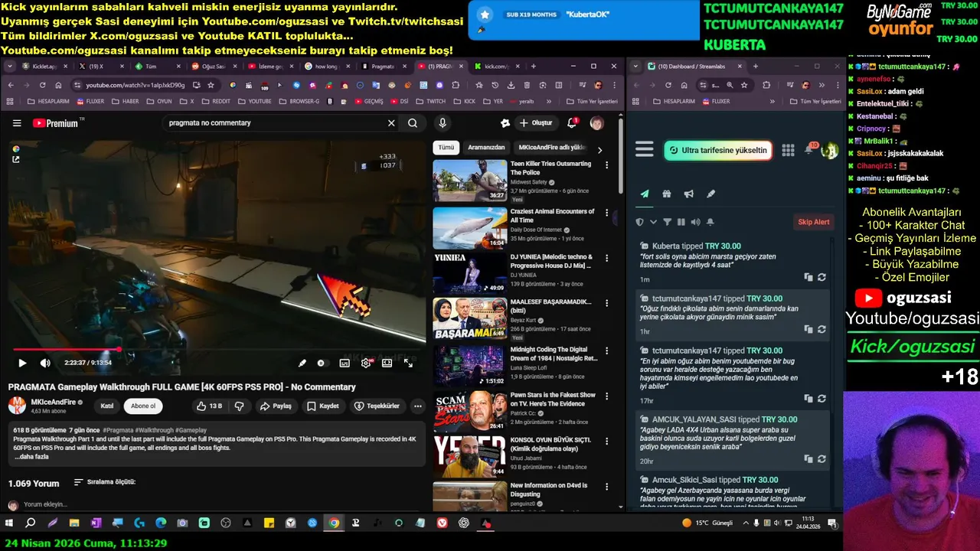The image size is (980, 551).
Task: Open YouTube notifications bell
Action: (572, 122)
